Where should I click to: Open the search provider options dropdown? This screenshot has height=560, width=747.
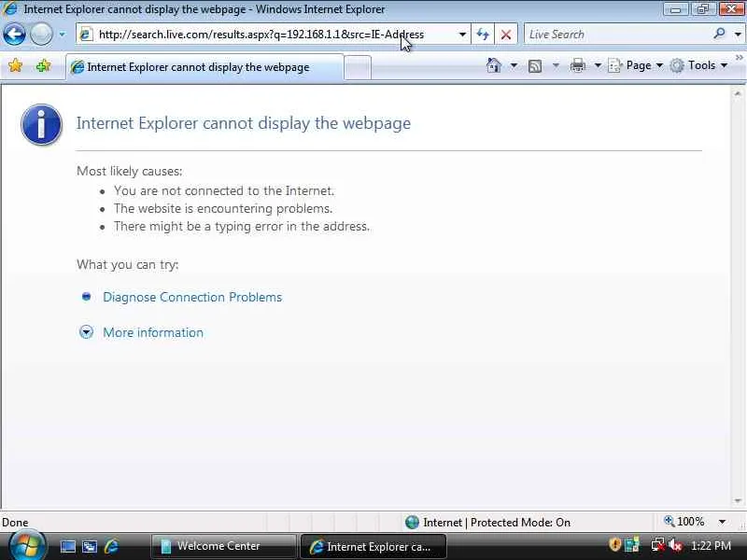[738, 35]
